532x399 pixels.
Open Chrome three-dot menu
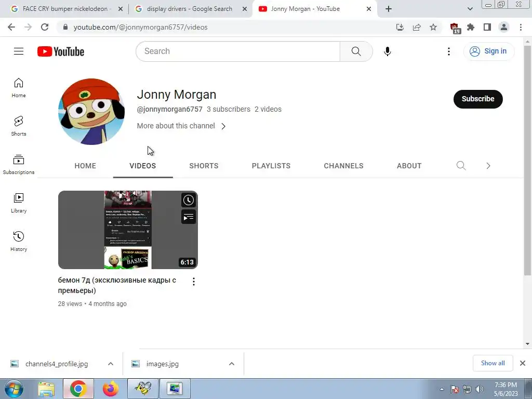point(521,27)
